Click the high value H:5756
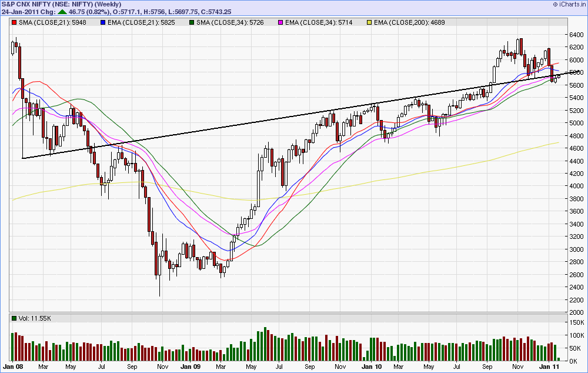Image resolution: width=588 pixels, height=373 pixels. tap(155, 12)
